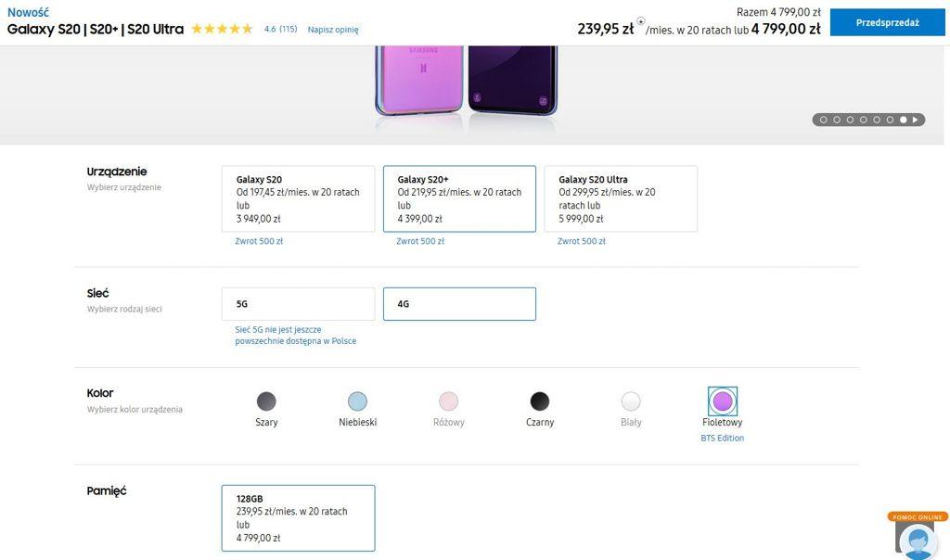Select the Fioletowy BTS Edition swatch
Screen dimensions: 950x560
click(723, 401)
